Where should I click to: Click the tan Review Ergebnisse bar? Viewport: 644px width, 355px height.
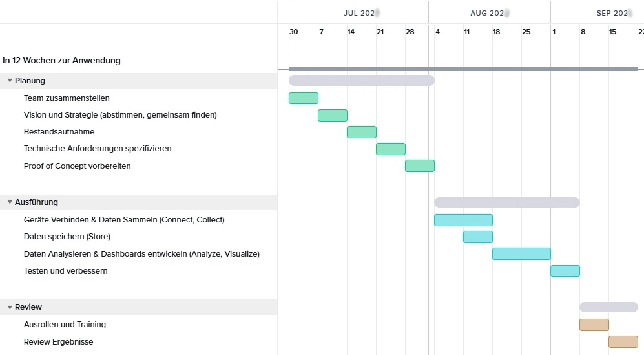click(x=623, y=341)
